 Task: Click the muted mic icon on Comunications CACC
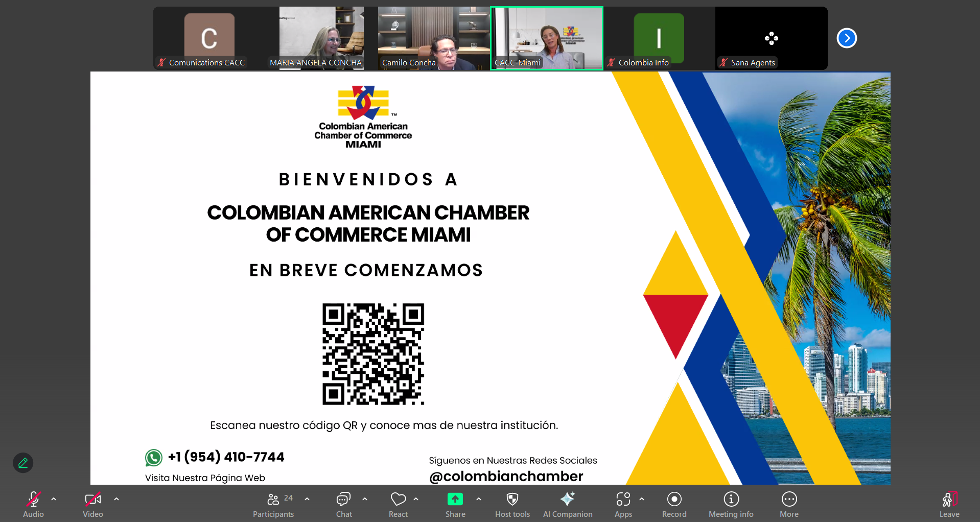pos(161,62)
